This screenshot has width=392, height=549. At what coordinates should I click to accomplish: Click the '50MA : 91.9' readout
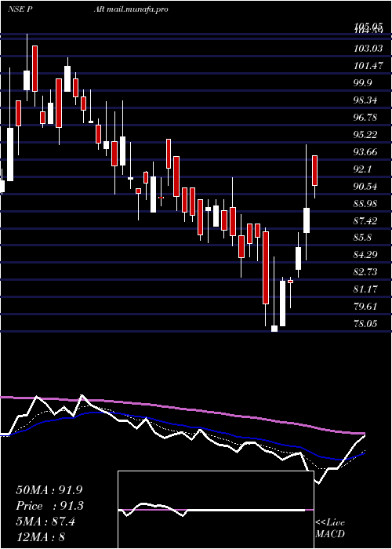(x=49, y=490)
